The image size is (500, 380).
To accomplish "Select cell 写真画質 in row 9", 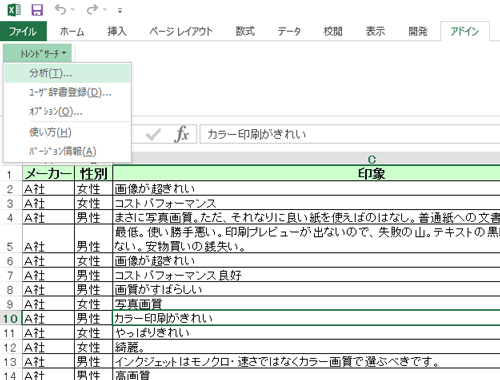I will (x=306, y=304).
